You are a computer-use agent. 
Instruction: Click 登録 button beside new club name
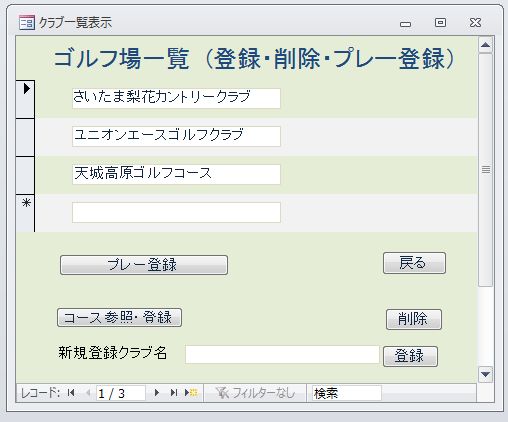tap(410, 356)
